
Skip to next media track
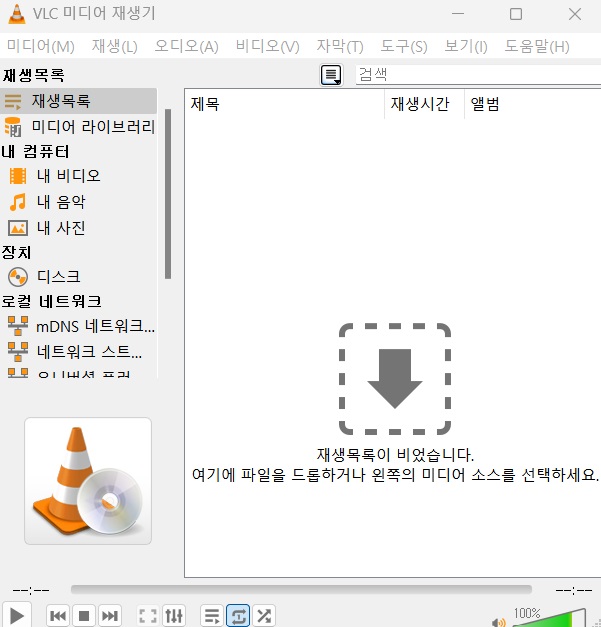pos(110,616)
